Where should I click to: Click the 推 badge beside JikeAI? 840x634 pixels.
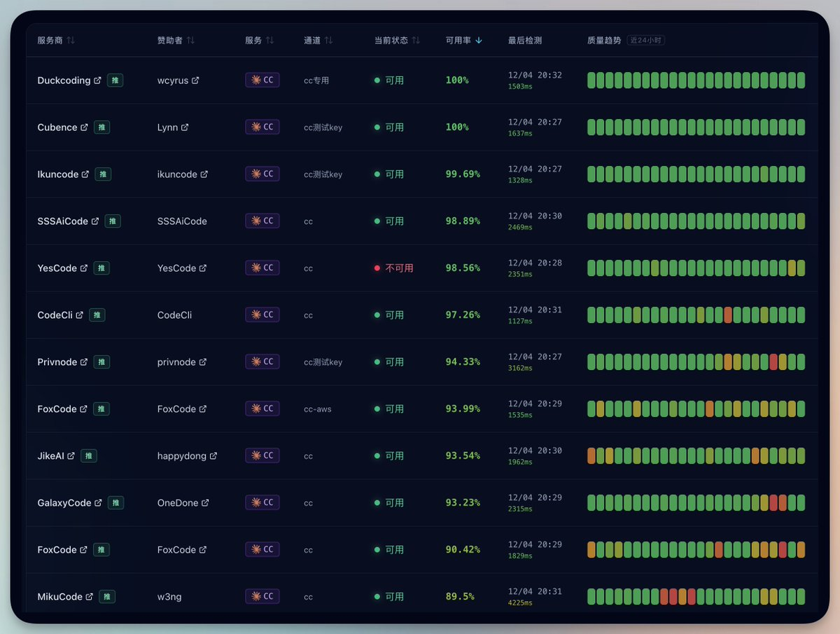89,456
